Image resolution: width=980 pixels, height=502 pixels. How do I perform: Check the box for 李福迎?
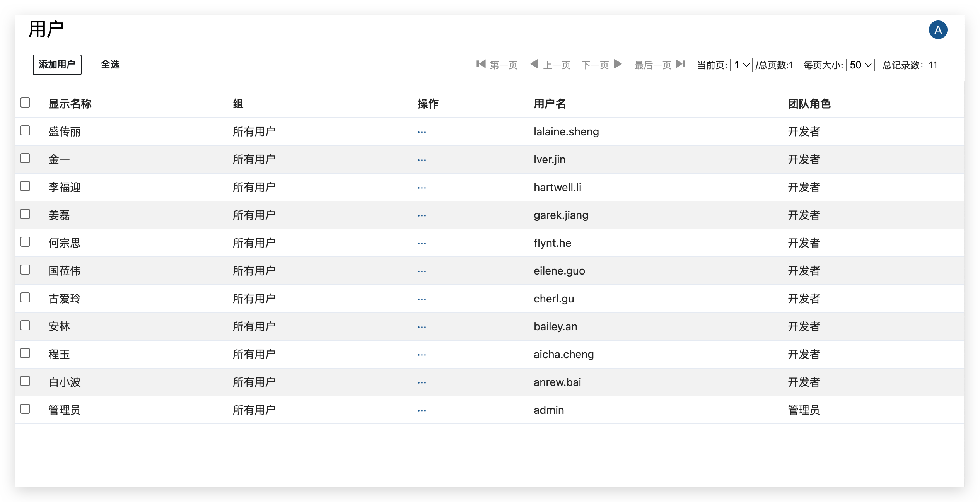click(x=25, y=186)
